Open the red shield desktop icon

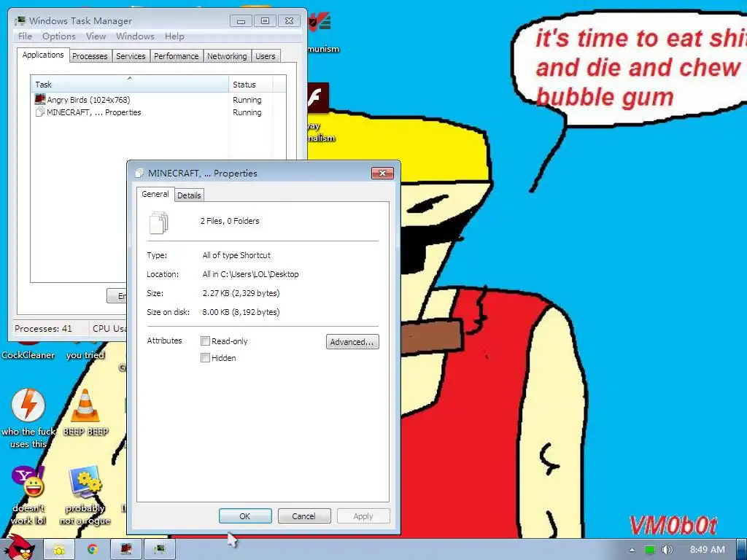coord(320,23)
